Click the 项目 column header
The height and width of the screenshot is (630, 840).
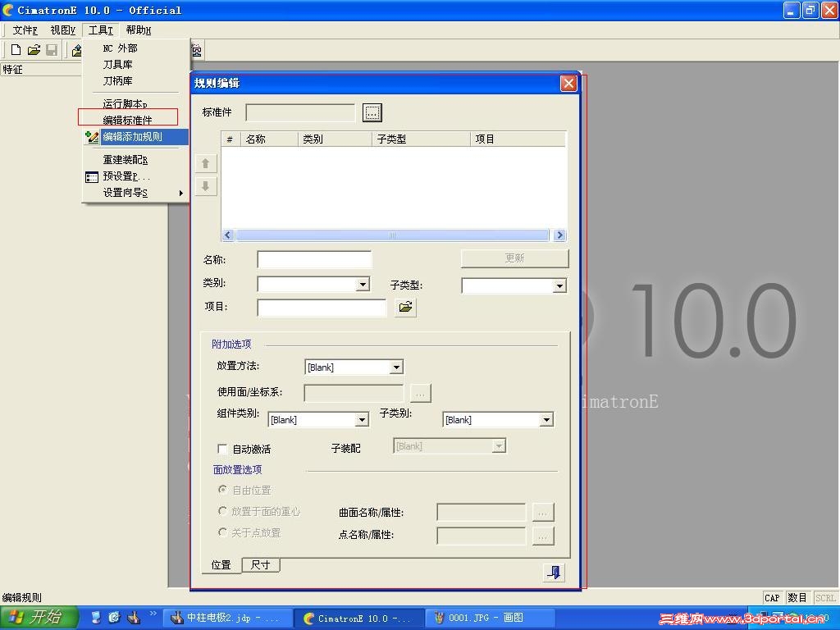(518, 139)
